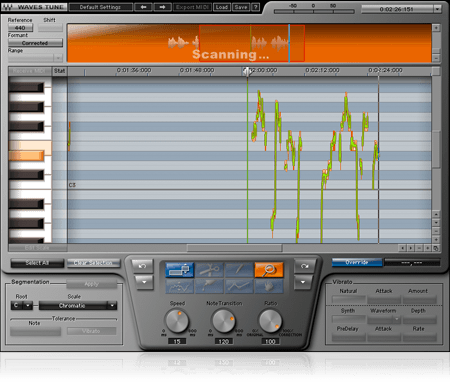The image size is (450, 382).
Task: Toggle the Formant Corrected button
Action: [35, 43]
